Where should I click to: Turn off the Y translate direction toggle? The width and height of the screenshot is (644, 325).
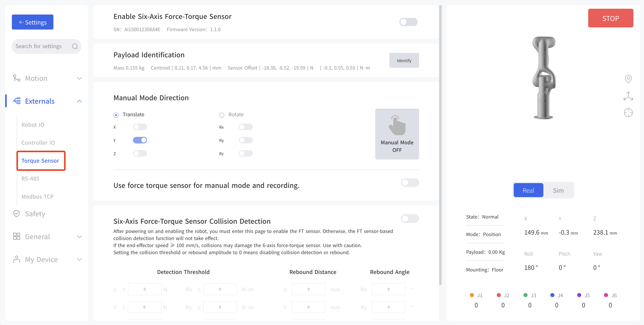coord(140,140)
